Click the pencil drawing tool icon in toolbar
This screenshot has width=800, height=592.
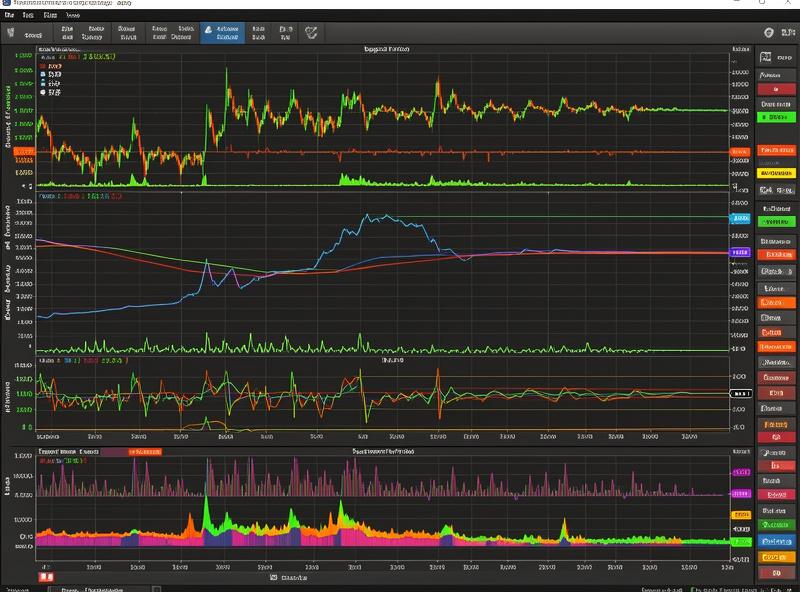[x=311, y=33]
